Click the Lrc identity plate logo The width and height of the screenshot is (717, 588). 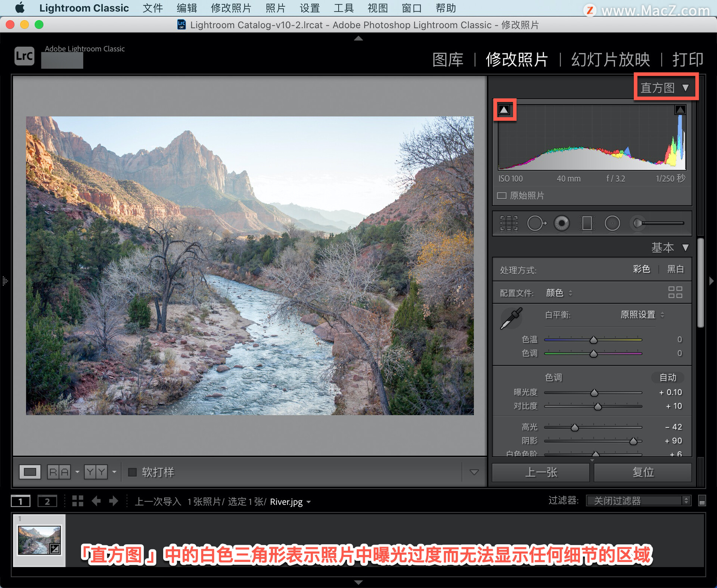(x=25, y=56)
